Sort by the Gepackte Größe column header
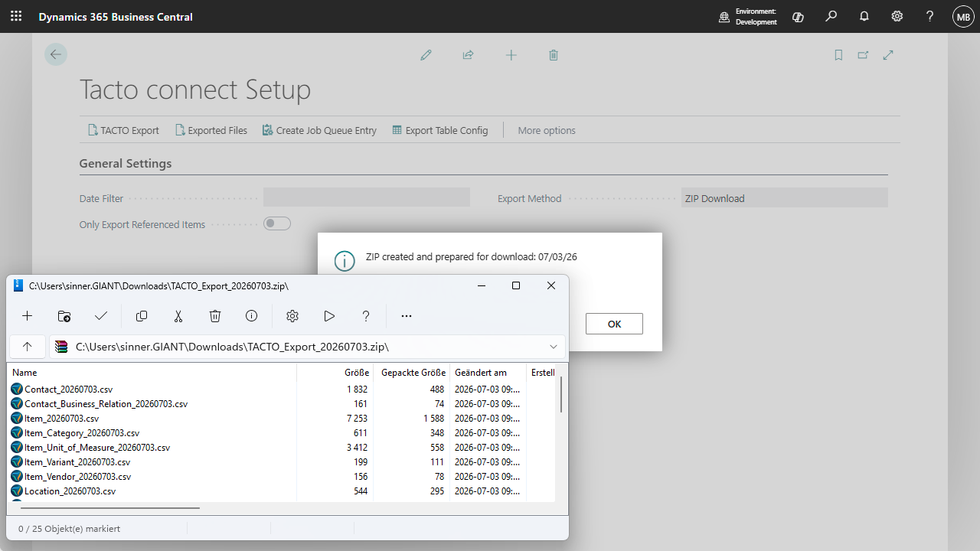 pos(412,373)
